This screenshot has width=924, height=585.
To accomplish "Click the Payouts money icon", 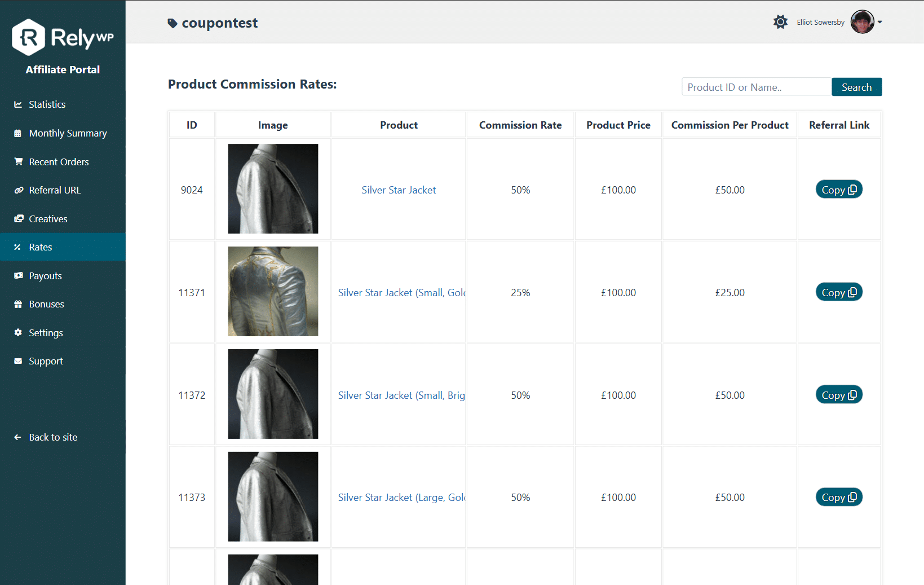I will [19, 275].
